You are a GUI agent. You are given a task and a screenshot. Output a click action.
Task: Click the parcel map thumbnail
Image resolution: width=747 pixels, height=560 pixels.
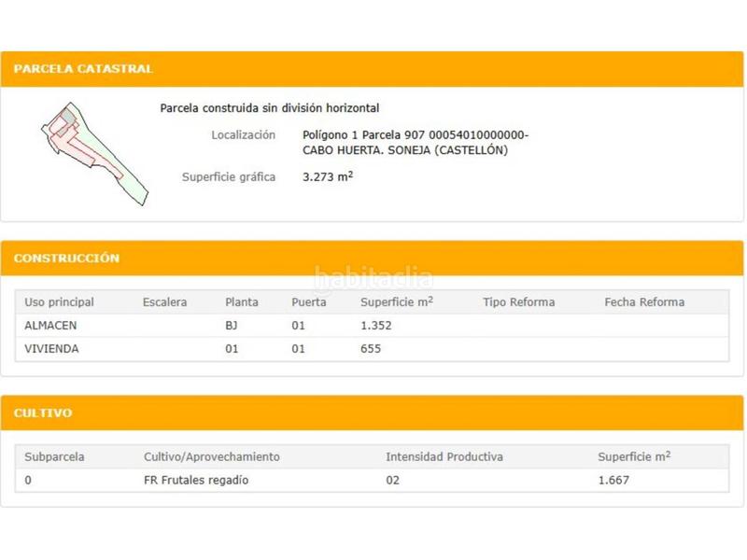[x=93, y=154]
